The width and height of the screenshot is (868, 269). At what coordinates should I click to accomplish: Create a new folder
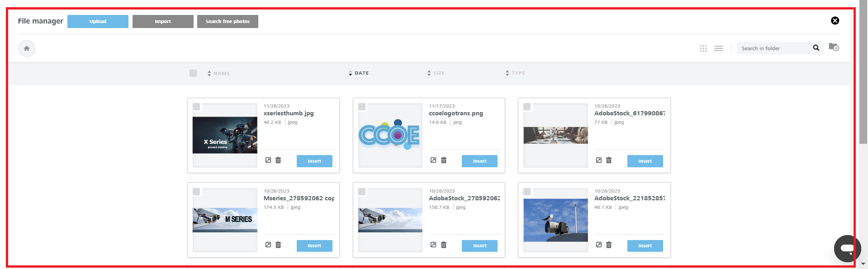(x=834, y=47)
